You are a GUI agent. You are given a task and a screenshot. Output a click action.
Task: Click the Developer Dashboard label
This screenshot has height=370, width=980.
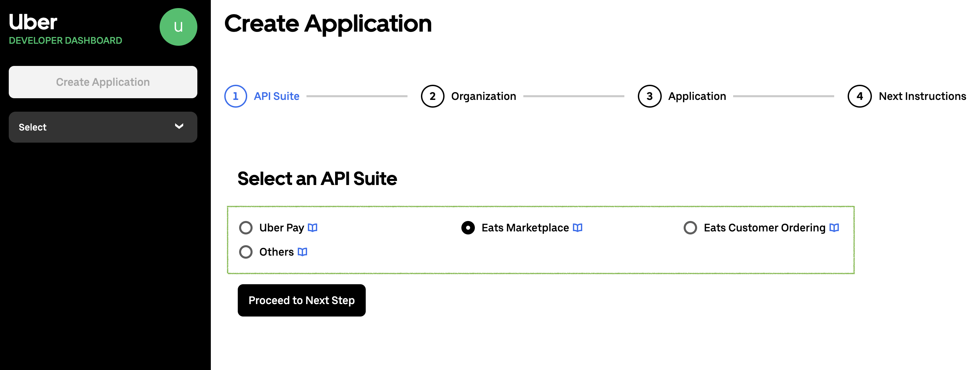point(65,40)
